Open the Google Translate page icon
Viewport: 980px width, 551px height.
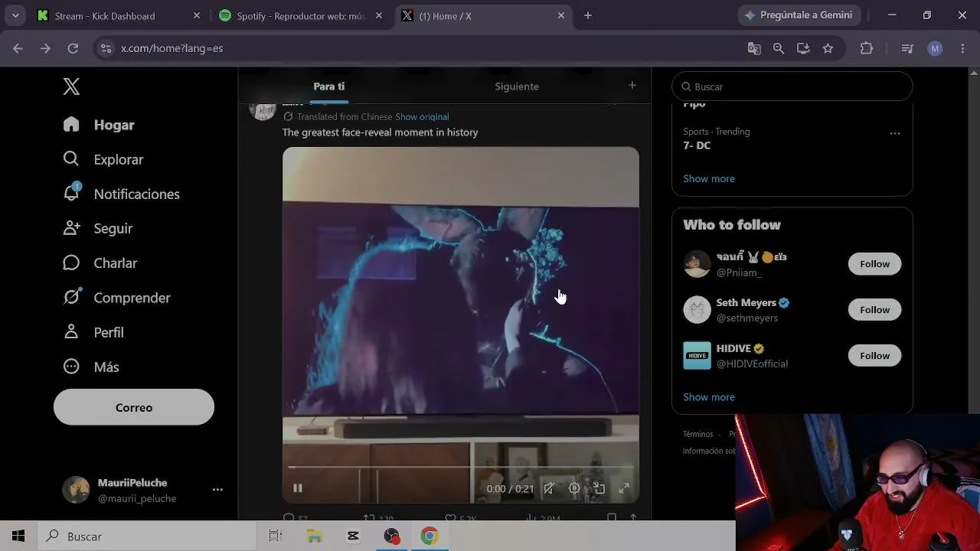pos(754,48)
